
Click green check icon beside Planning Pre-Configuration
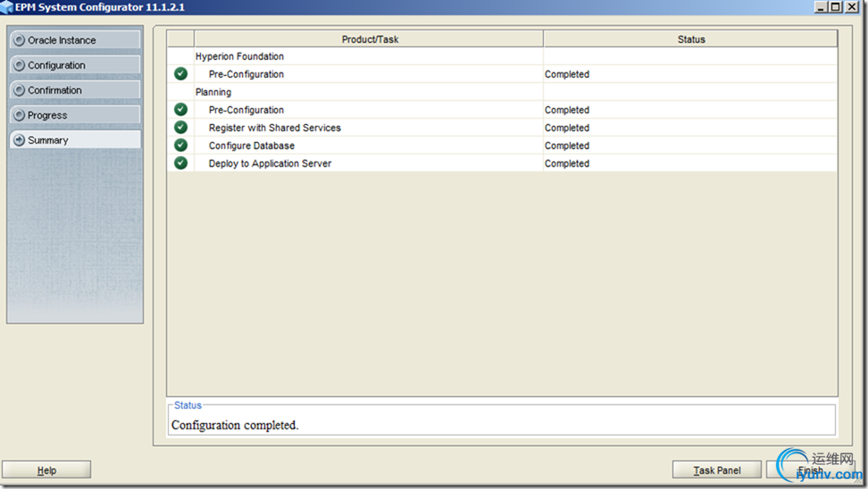pyautogui.click(x=180, y=110)
